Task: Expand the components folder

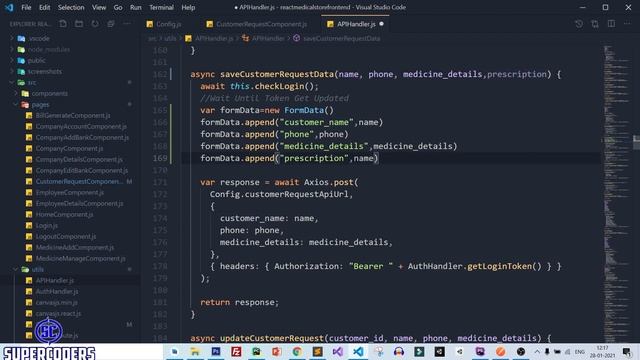Action: tap(50, 93)
